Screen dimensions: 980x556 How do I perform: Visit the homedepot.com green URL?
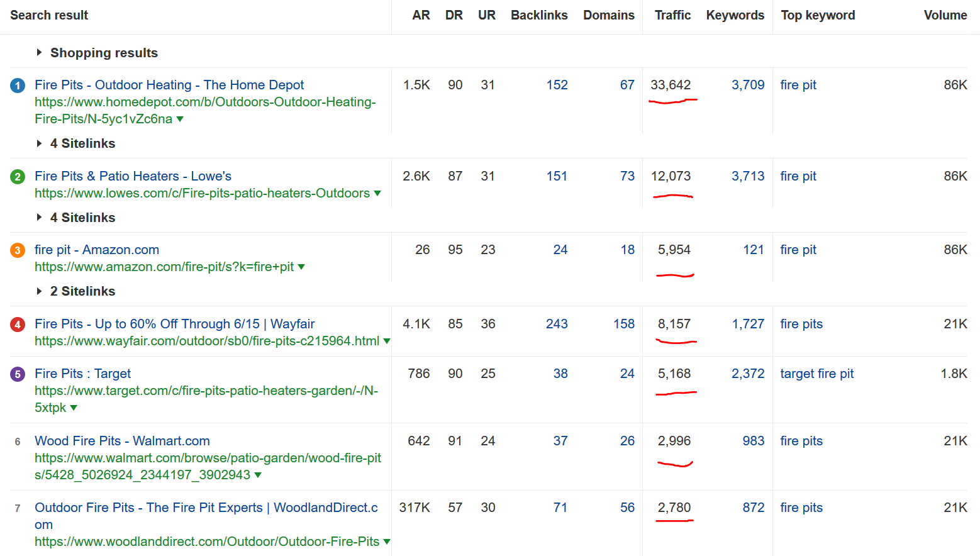[205, 110]
